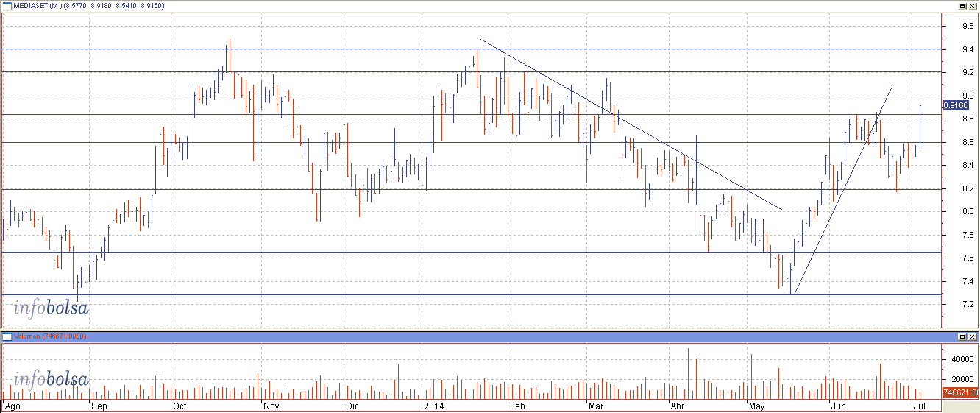Click the MEDIASET chart panel window icon
Screen dimensions: 980x413
click(6, 5)
